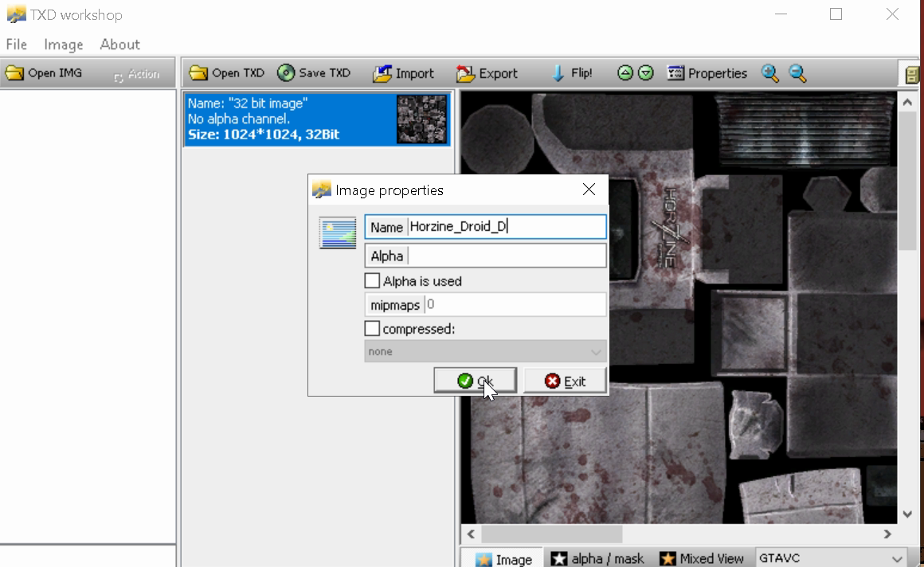Move texture down with green down arrow
Viewport: 924px width, 567px height.
[x=646, y=72]
